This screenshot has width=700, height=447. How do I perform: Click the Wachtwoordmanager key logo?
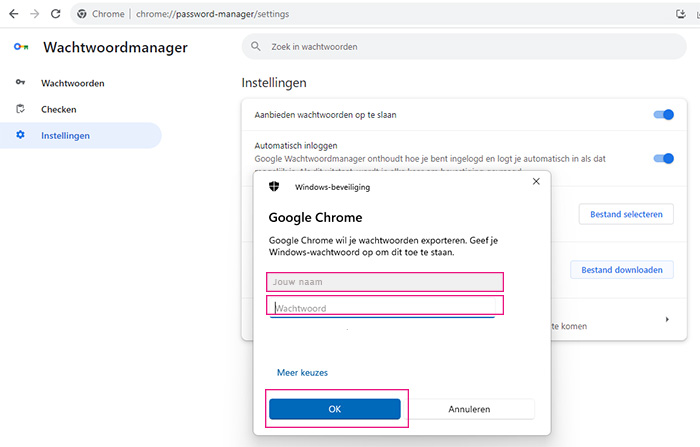click(21, 46)
